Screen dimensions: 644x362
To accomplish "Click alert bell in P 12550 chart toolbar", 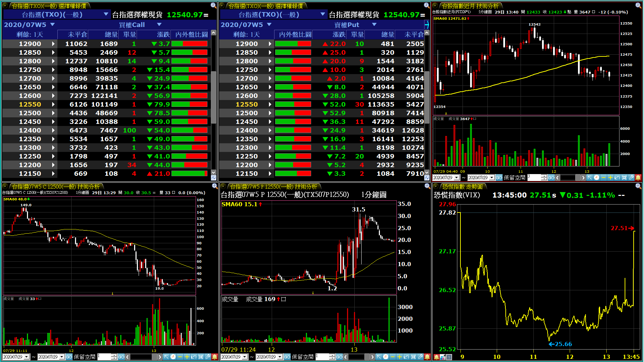I will pyautogui.click(x=427, y=357).
